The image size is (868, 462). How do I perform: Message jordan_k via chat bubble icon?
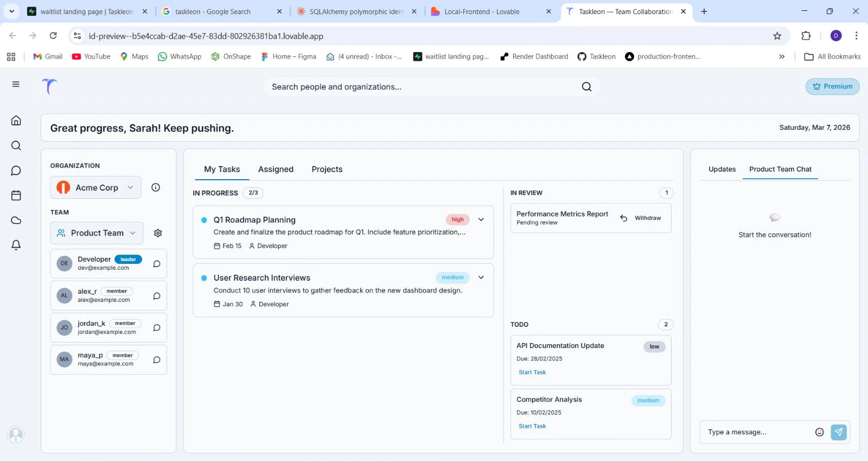point(156,328)
